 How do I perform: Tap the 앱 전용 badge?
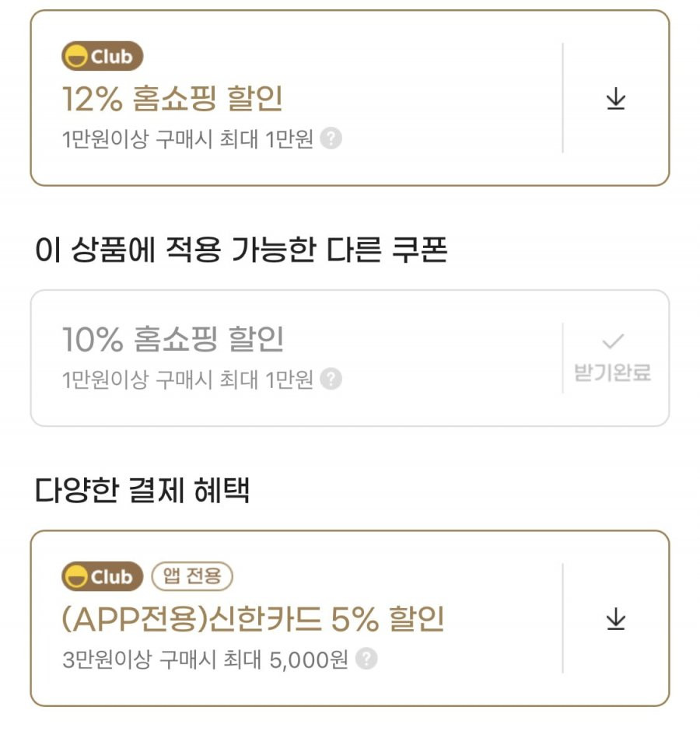[x=192, y=575]
